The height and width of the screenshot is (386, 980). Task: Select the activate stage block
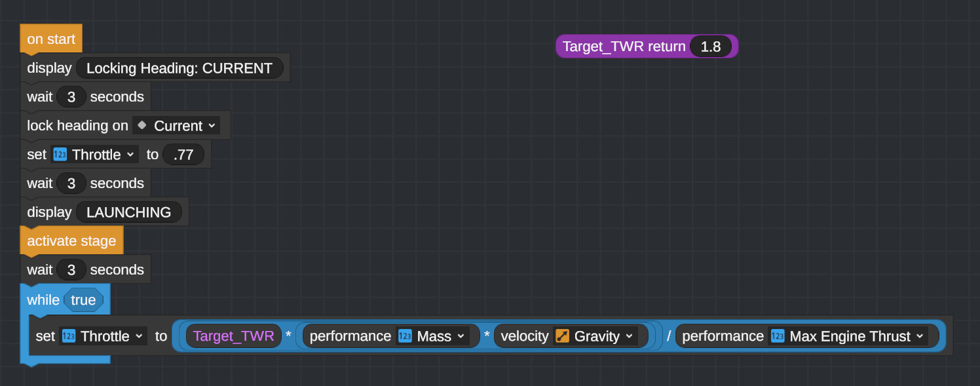click(71, 241)
